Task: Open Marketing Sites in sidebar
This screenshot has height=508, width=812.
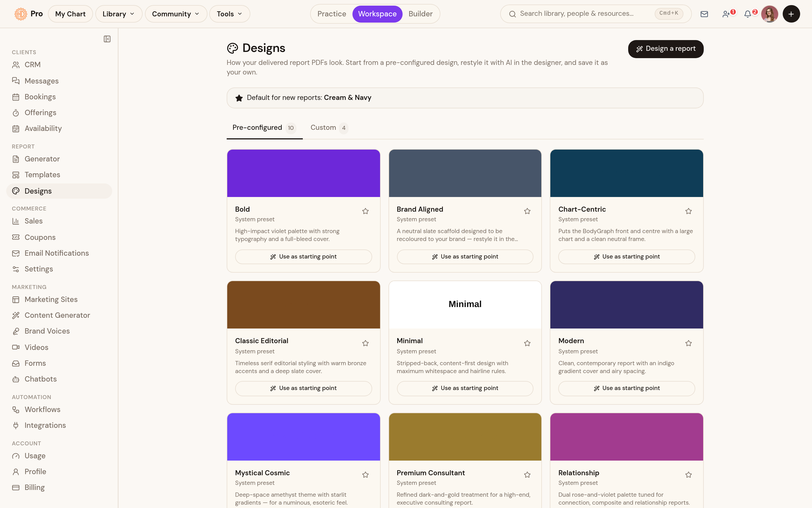Action: click(x=59, y=299)
